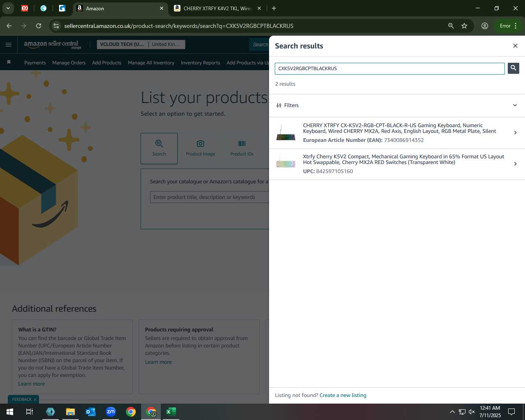Click browser Forward arrow

24,26
